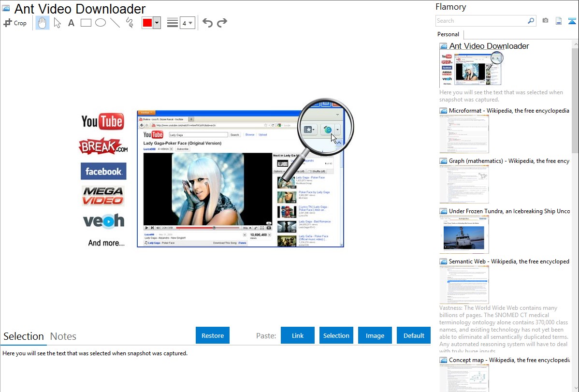Screen dimensions: 579x392
Task: Click the Selection paste button
Action: click(336, 335)
